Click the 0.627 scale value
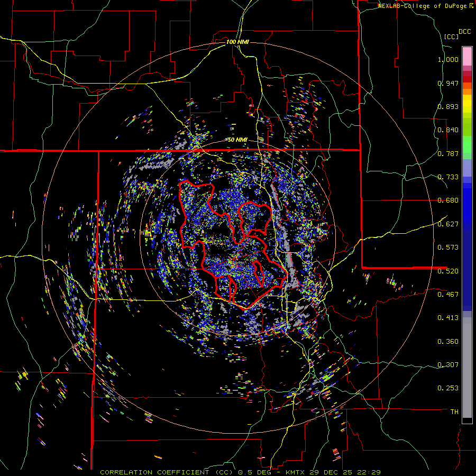This screenshot has height=476, width=476. pyautogui.click(x=448, y=224)
